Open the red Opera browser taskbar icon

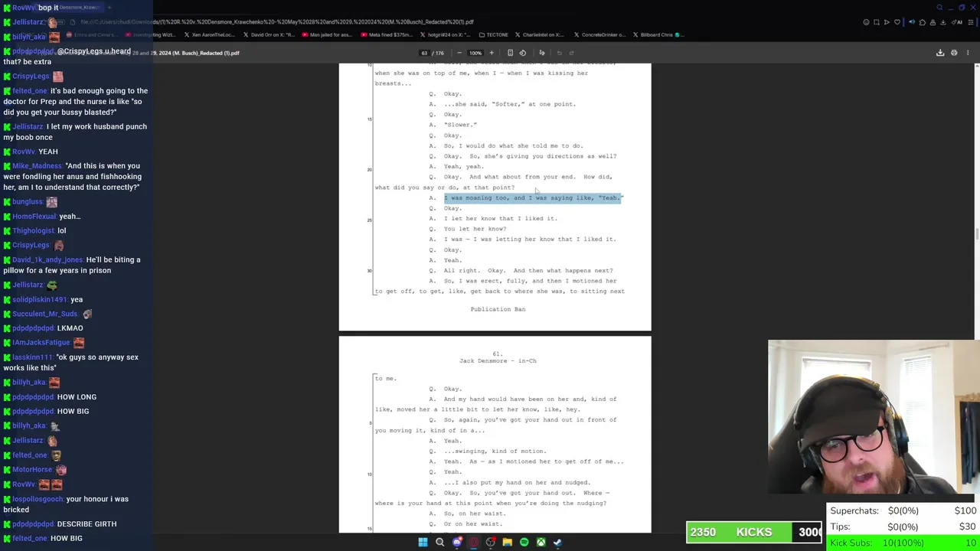click(x=474, y=543)
